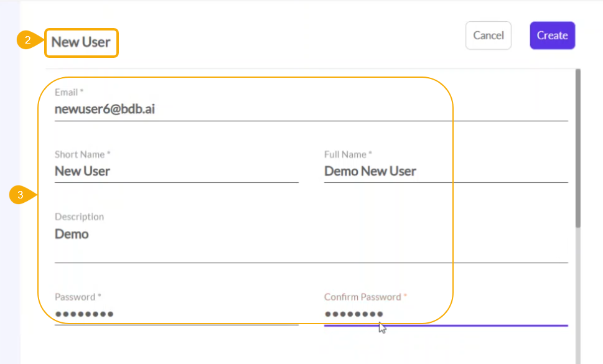Click the orange callout badge numbered 2

tap(27, 42)
